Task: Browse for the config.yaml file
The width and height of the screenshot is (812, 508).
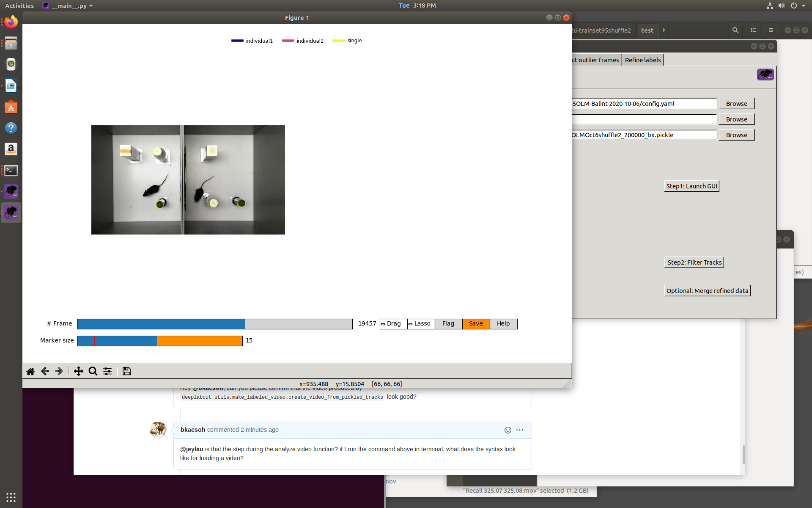Action: click(x=737, y=104)
